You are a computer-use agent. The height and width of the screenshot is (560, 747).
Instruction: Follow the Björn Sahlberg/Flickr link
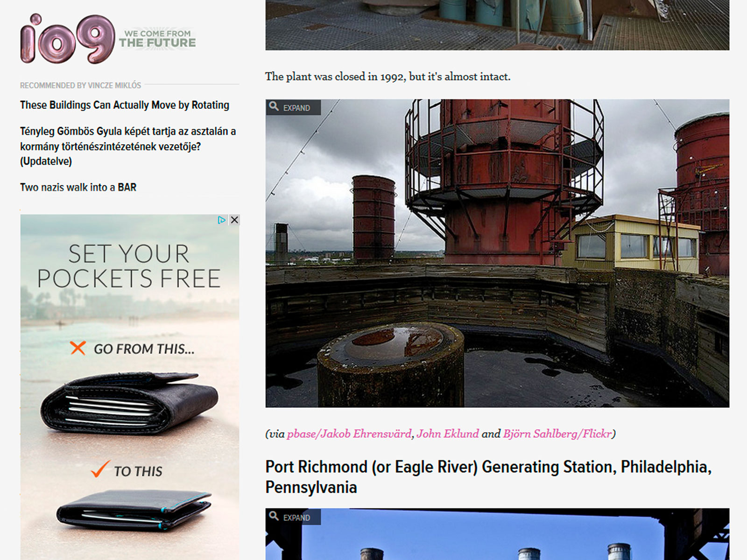tap(557, 434)
